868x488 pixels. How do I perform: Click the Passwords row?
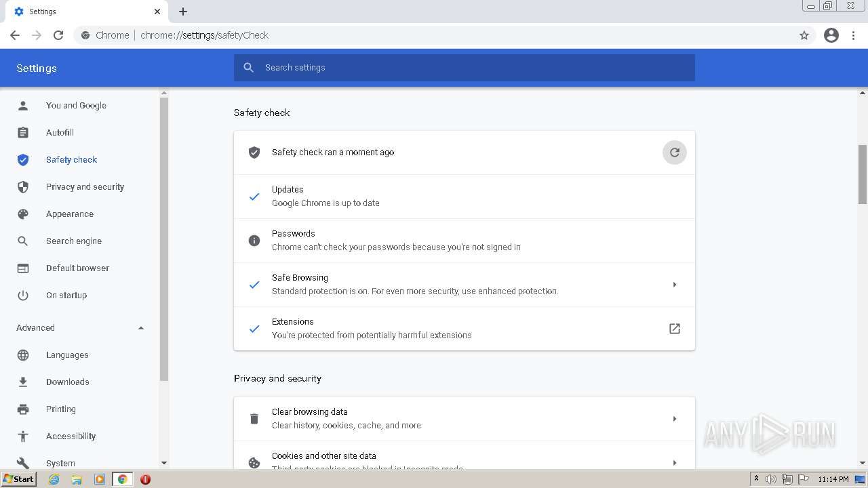coord(465,241)
